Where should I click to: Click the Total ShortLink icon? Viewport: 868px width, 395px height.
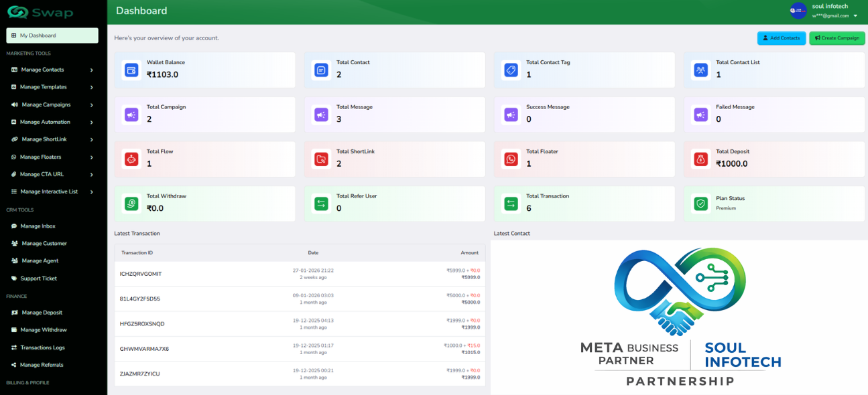point(321,159)
